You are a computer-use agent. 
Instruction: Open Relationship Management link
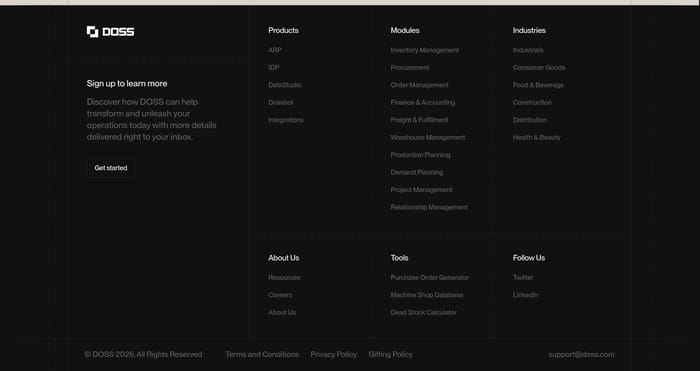point(429,207)
